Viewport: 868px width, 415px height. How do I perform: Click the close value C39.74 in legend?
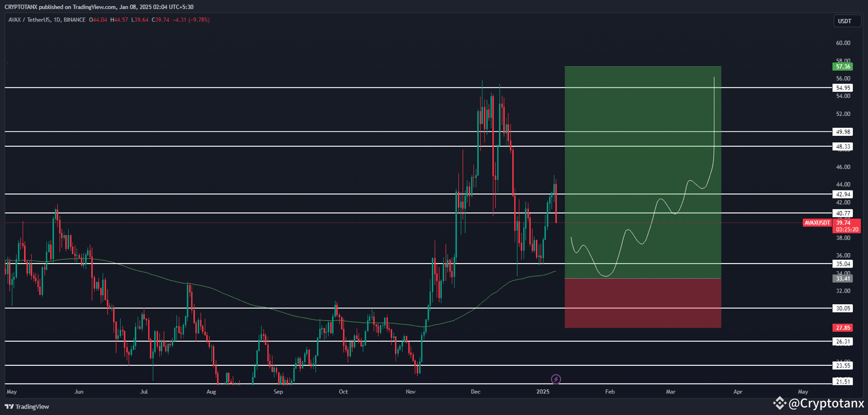160,20
